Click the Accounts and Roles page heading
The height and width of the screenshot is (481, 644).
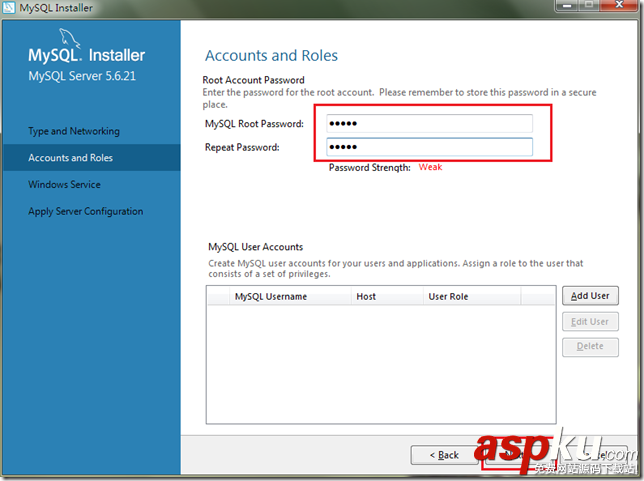click(x=271, y=55)
